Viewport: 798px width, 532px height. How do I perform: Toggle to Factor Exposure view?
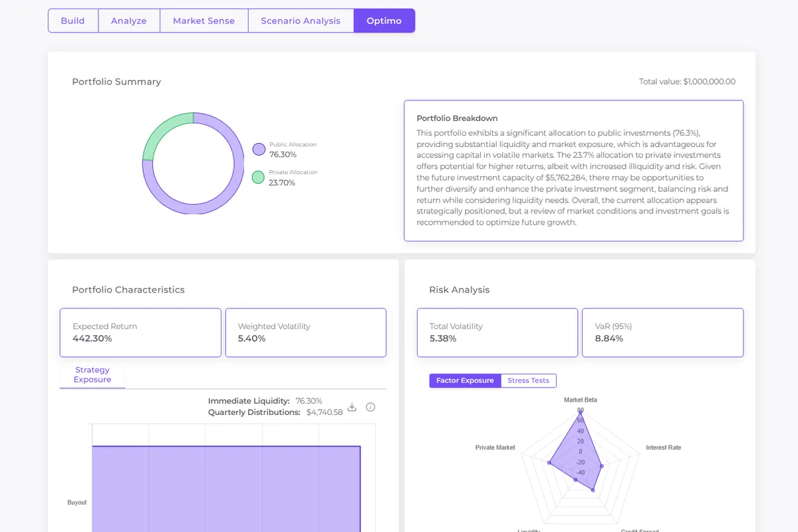[x=465, y=380]
